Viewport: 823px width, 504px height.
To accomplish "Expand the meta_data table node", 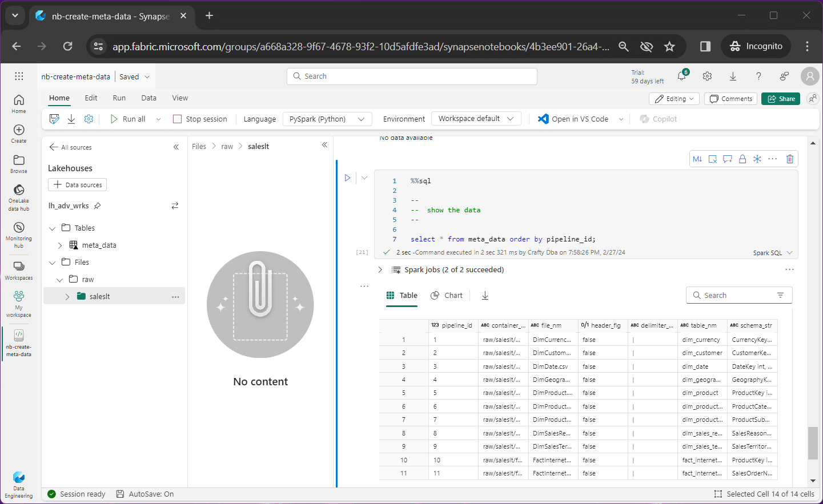I will coord(60,245).
